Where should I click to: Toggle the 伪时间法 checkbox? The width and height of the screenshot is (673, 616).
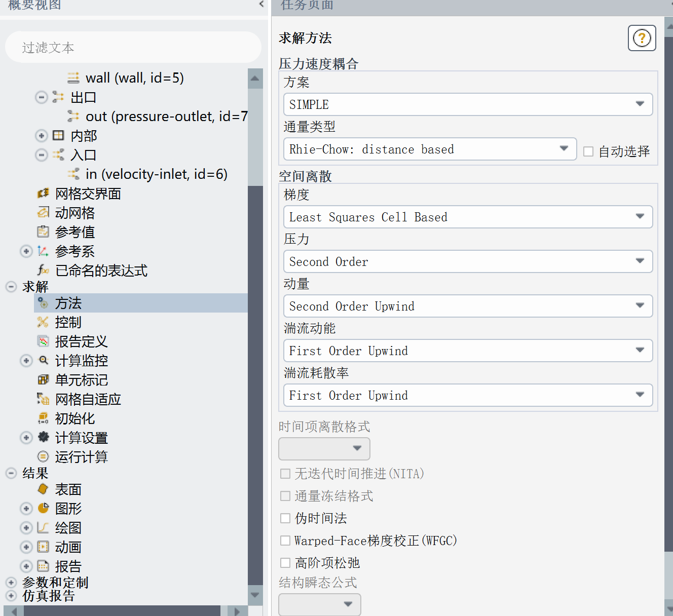click(285, 518)
